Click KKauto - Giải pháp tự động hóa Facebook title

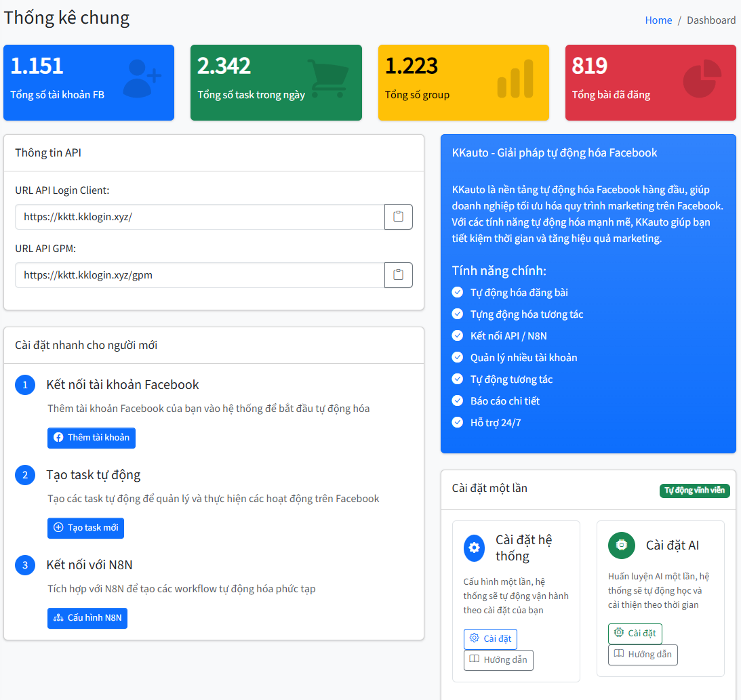(x=555, y=153)
